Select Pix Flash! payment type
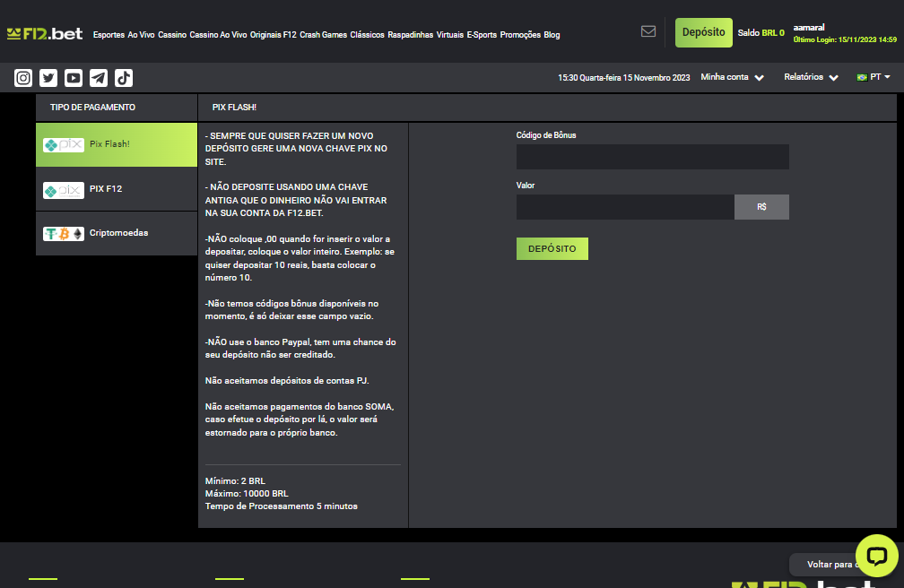This screenshot has height=588, width=904. pyautogui.click(x=117, y=144)
